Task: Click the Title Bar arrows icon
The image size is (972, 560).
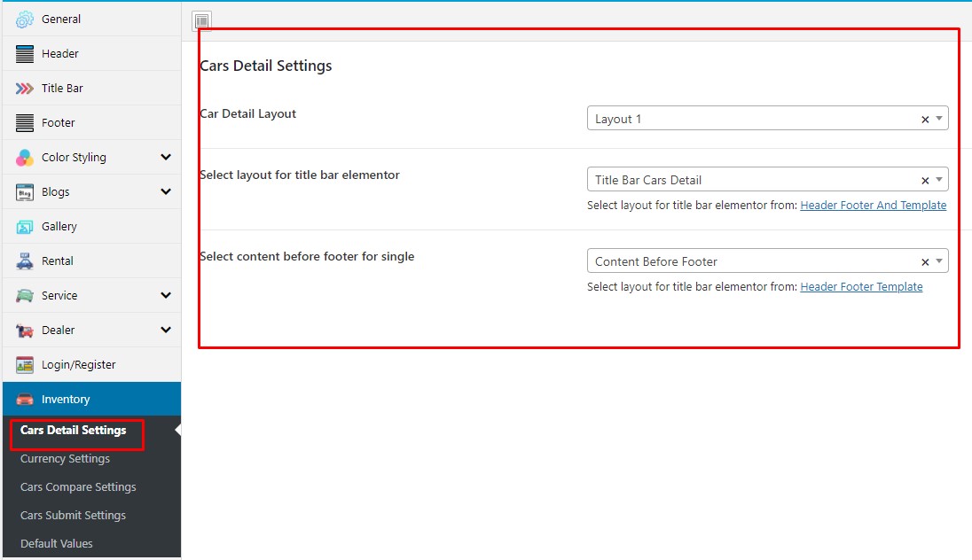Action: 25,89
